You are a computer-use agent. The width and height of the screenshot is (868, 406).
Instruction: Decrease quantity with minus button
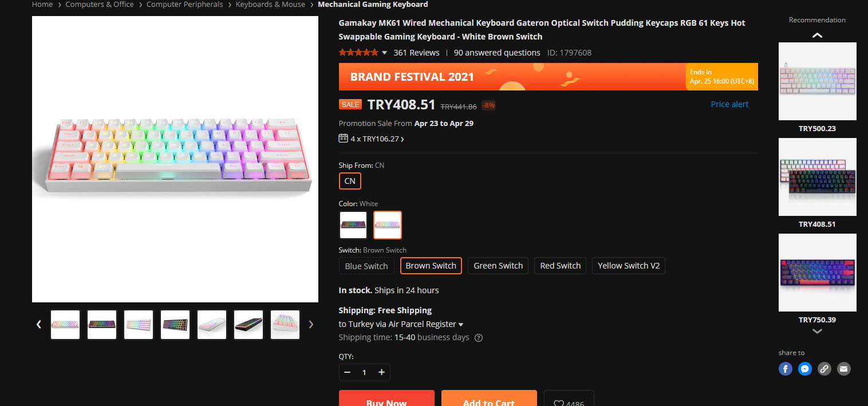347,372
